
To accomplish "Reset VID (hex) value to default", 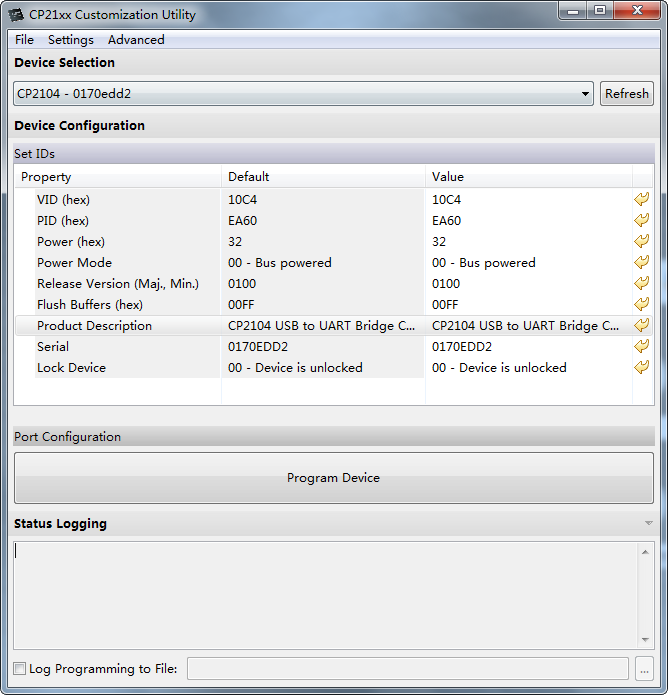I will [641, 199].
